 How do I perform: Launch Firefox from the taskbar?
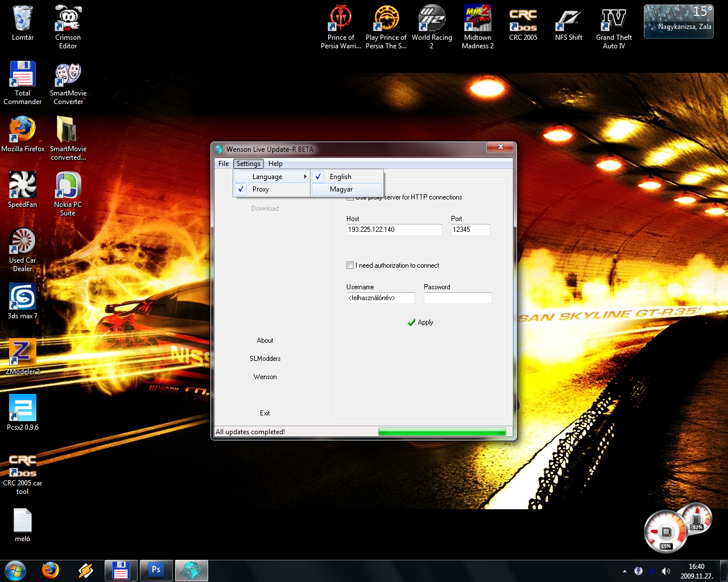pos(51,570)
